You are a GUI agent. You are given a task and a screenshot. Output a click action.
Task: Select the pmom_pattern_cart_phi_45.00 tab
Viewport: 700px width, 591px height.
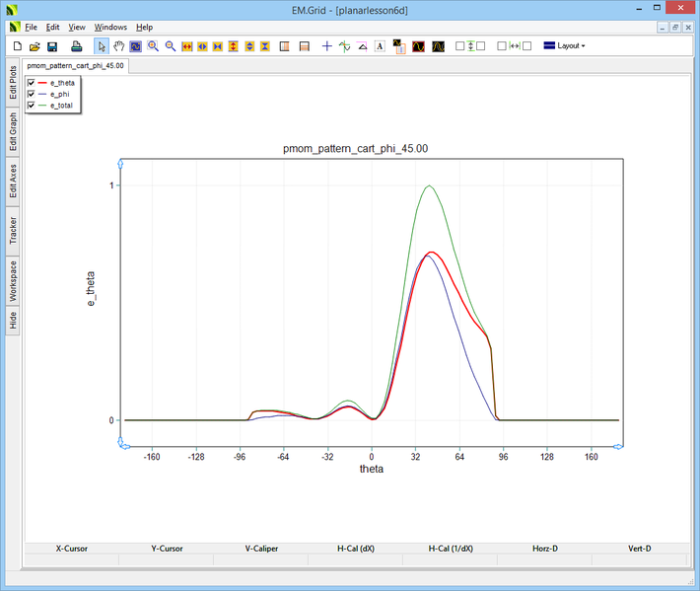tap(75, 64)
